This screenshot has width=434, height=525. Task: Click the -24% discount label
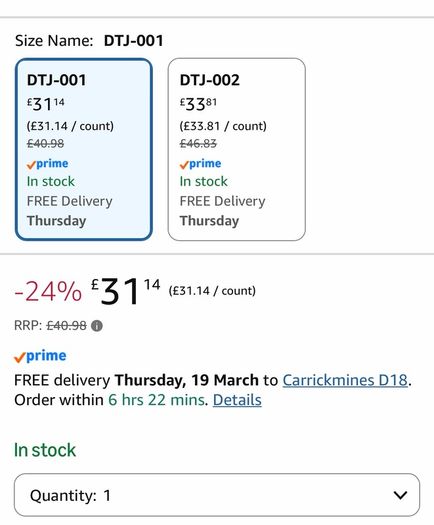[48, 291]
